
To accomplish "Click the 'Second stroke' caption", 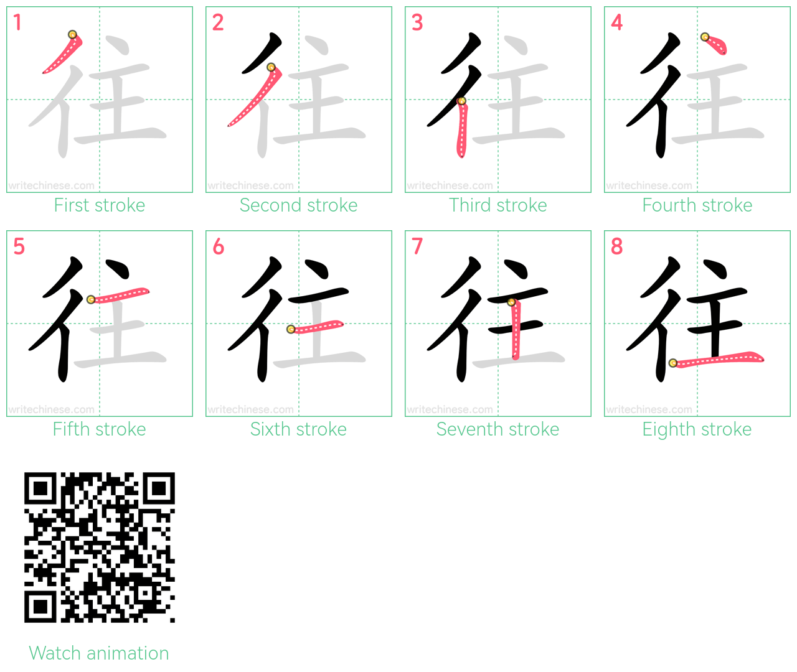I will (299, 205).
